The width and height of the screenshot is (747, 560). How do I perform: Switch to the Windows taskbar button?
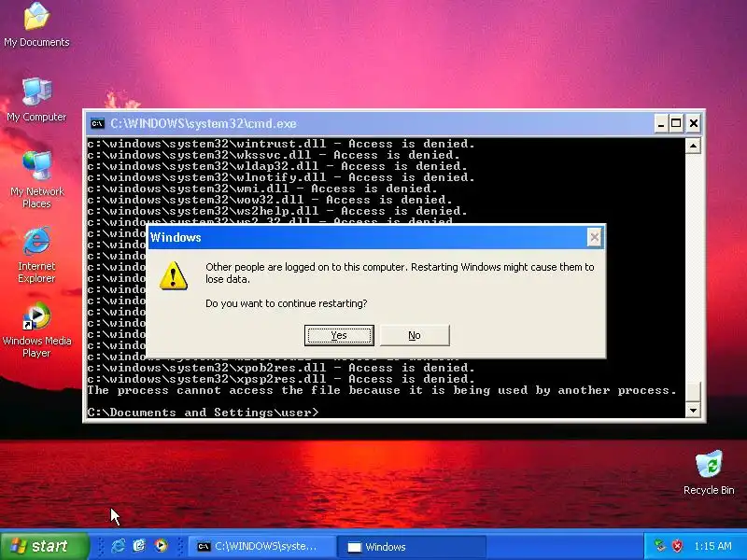point(412,546)
